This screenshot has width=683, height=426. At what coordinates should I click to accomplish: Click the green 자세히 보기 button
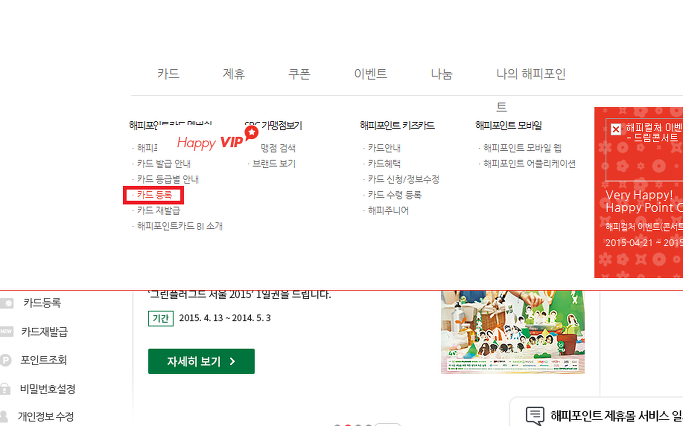tap(201, 361)
